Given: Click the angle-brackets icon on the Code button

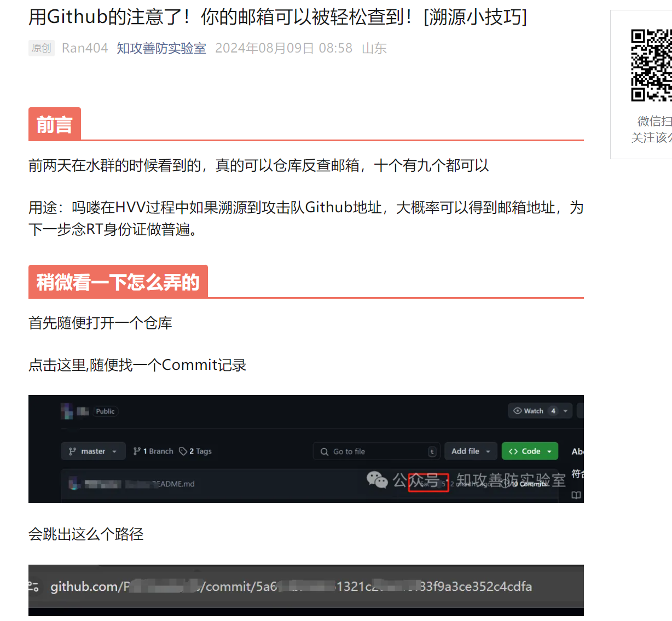Looking at the screenshot, I should pos(513,451).
